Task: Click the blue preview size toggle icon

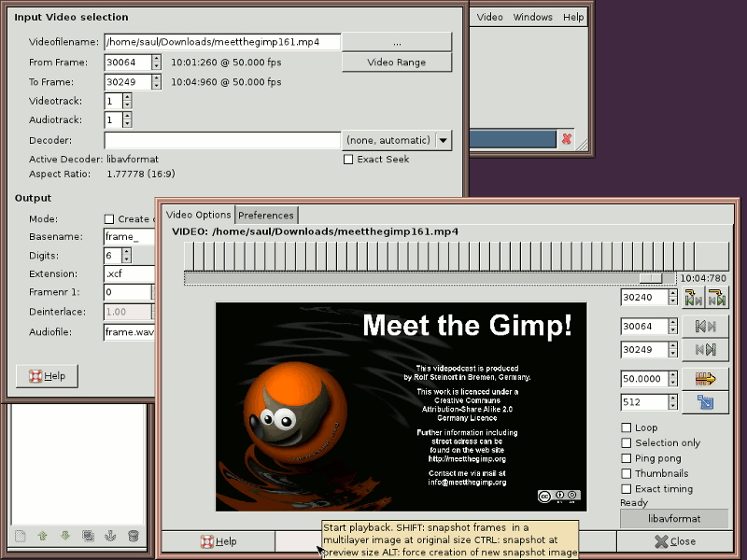Action: tap(705, 402)
